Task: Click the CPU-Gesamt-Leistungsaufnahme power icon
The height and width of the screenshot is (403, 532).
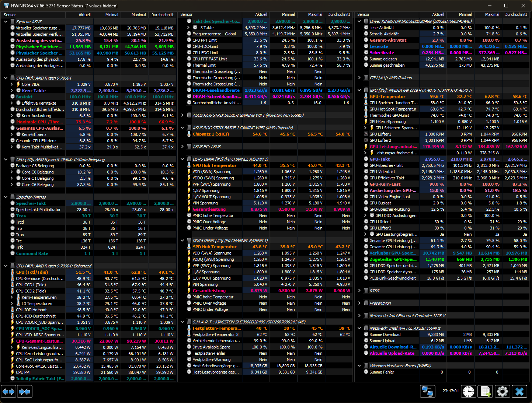Action: tap(13, 341)
